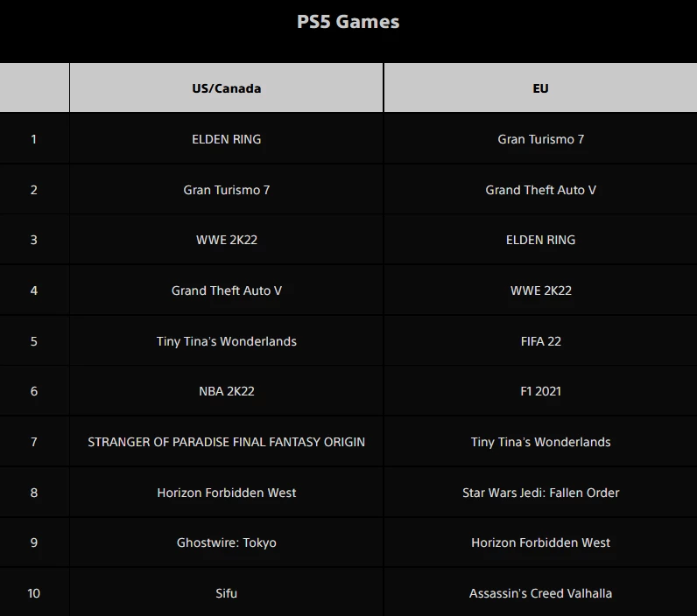Select NBA 2K22 entry
This screenshot has height=616, width=697.
coord(226,391)
